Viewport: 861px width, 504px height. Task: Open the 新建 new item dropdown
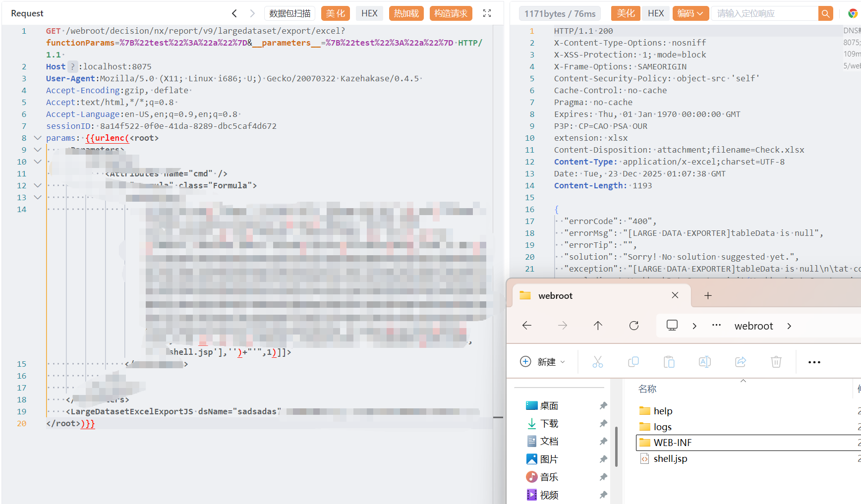tap(543, 362)
